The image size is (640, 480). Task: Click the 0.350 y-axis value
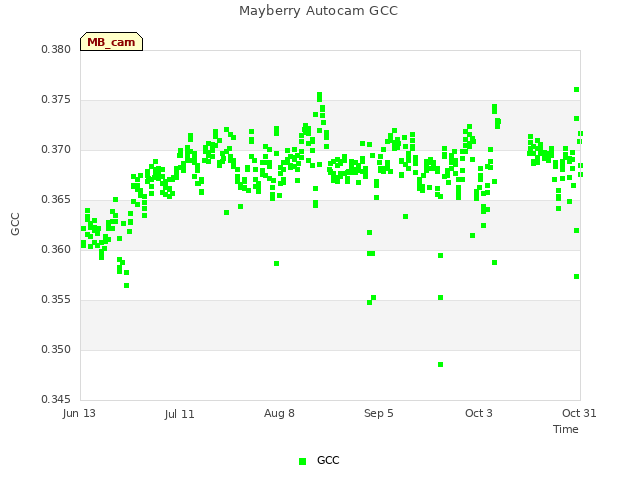click(x=56, y=349)
